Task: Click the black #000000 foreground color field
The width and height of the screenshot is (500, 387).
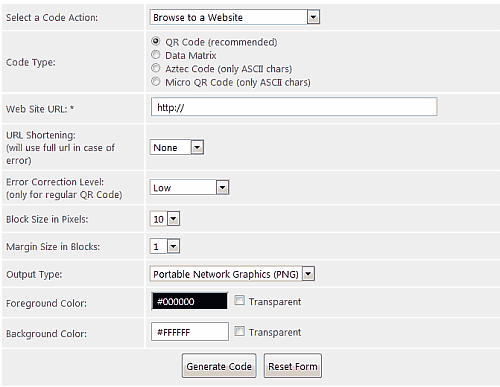Action: pos(190,301)
